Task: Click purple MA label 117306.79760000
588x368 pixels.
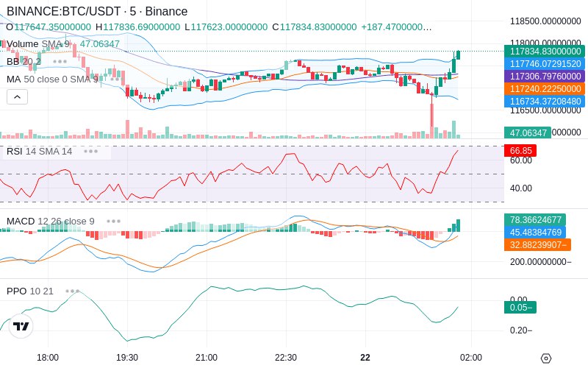Action: (x=545, y=77)
